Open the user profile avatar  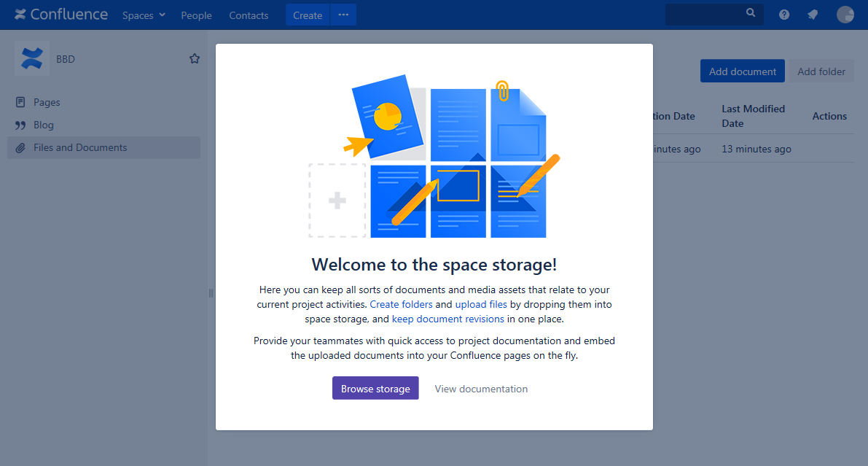(845, 15)
